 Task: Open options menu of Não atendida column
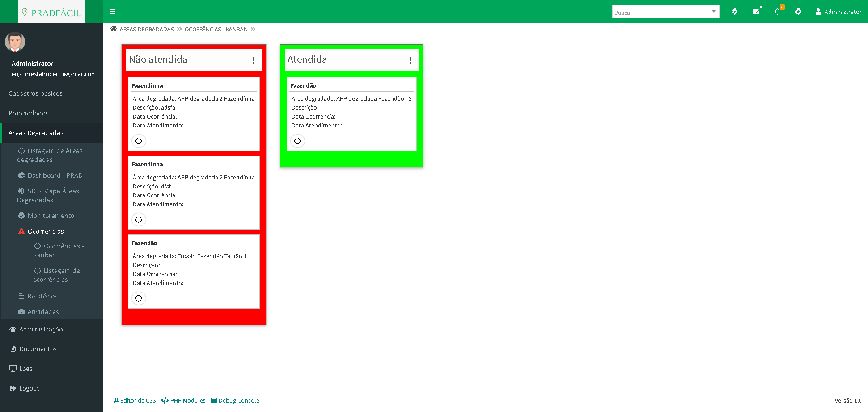pos(254,60)
